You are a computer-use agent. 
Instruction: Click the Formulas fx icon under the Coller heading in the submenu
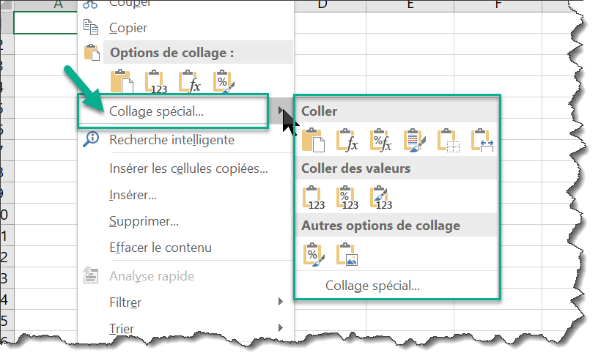coord(347,140)
